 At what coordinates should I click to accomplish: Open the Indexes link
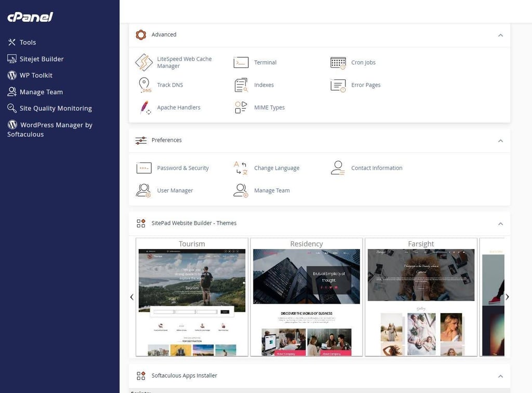point(264,85)
